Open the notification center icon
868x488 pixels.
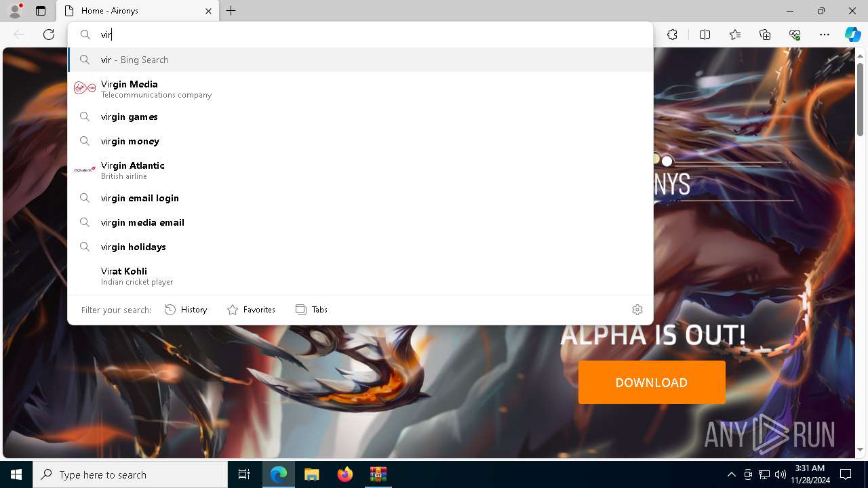(x=846, y=474)
